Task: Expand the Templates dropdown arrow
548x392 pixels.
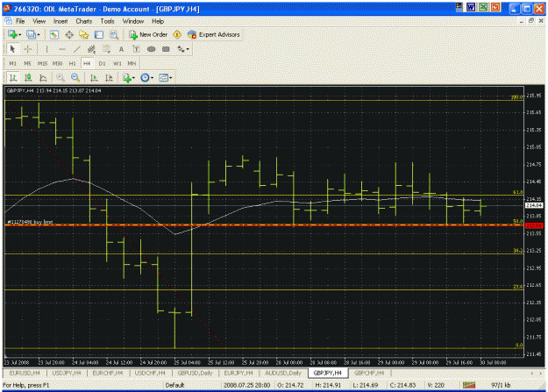Action: pyautogui.click(x=171, y=78)
